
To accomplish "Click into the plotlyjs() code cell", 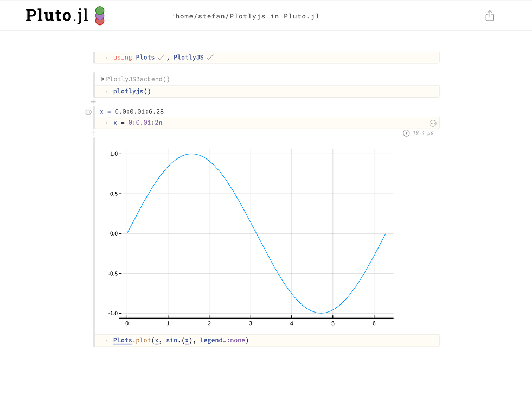I will click(x=271, y=91).
